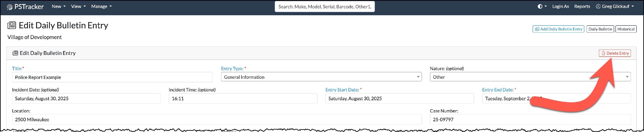Click Login As in the navbar
This screenshot has width=644, height=132.
(x=560, y=6)
